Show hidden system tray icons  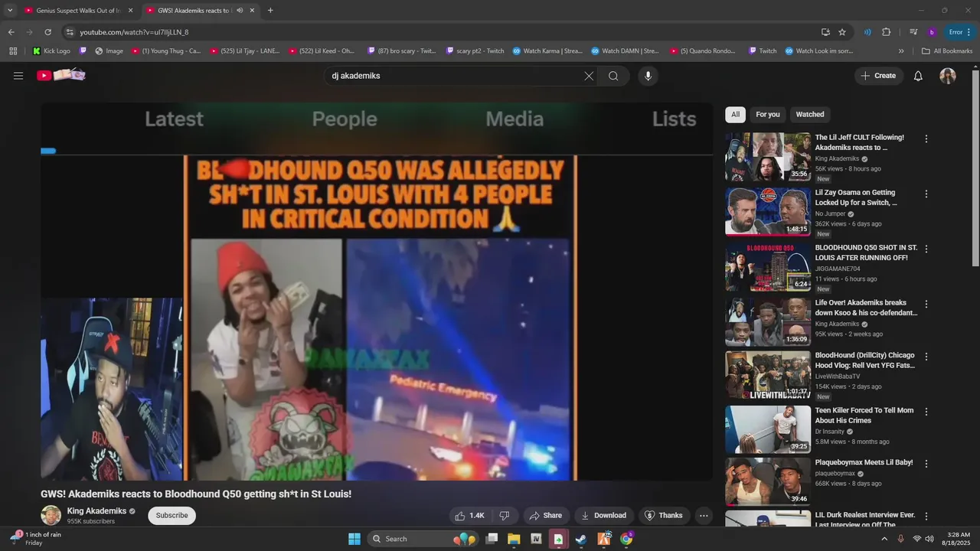[x=884, y=539]
